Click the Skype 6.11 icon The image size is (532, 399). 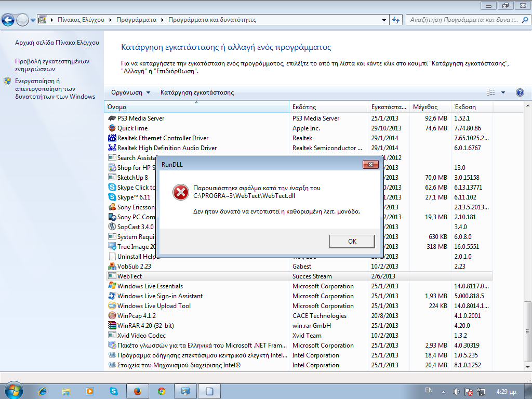coord(112,197)
